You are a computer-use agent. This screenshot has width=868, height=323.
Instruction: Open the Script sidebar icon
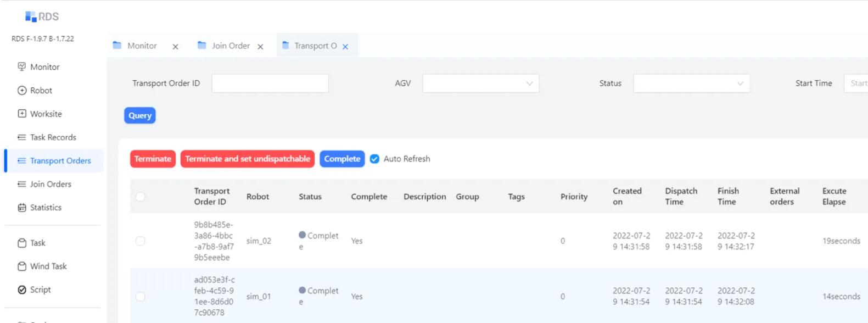pos(22,289)
